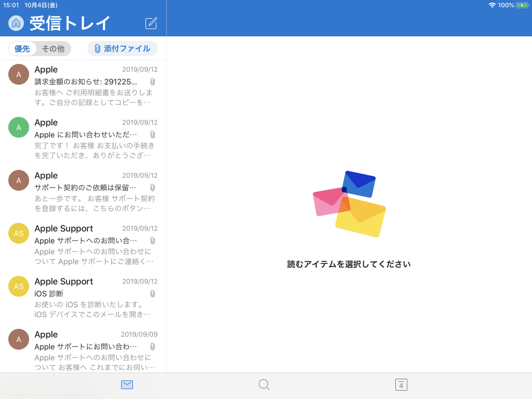Tap the preview text お客様へ ご利用明細書をお送りします
532x399 pixels.
click(94, 97)
